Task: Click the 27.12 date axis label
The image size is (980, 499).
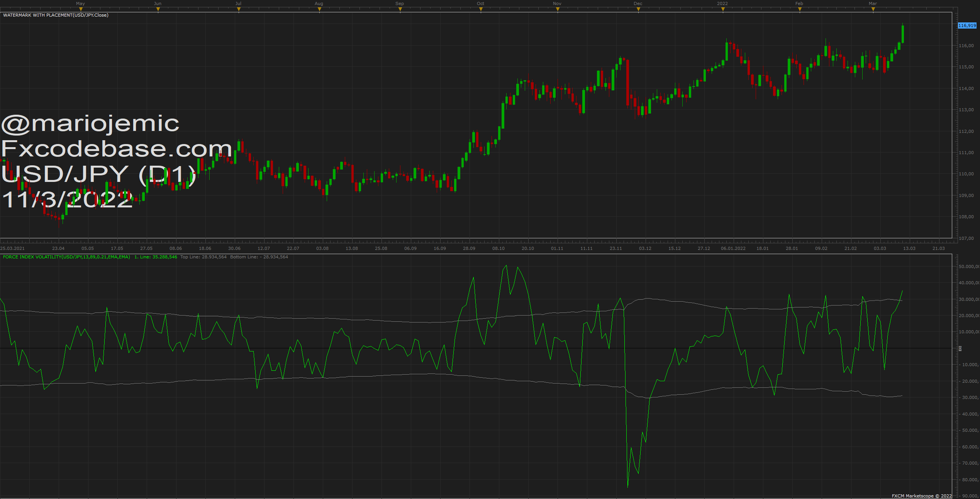Action: point(704,248)
